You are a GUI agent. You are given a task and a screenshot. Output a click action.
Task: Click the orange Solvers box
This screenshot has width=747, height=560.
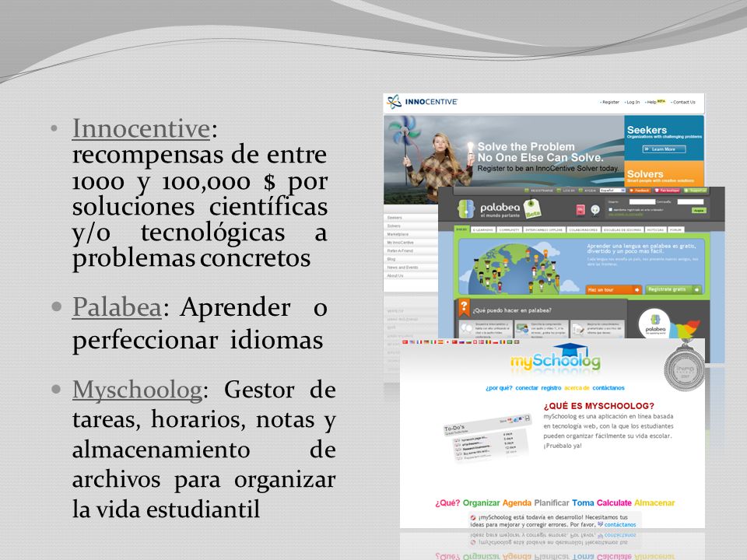664,173
